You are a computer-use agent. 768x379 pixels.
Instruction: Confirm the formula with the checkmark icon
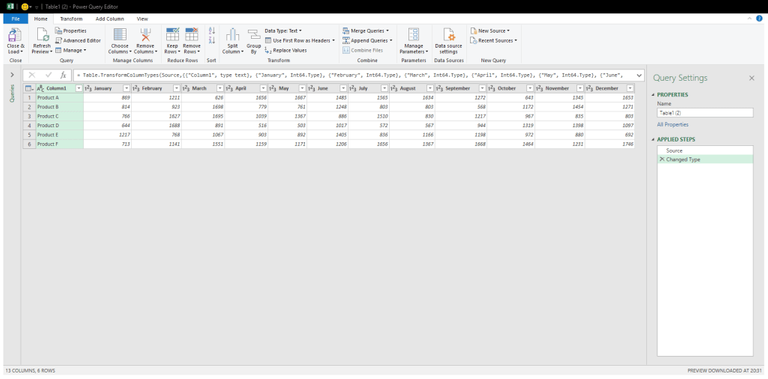pos(48,75)
